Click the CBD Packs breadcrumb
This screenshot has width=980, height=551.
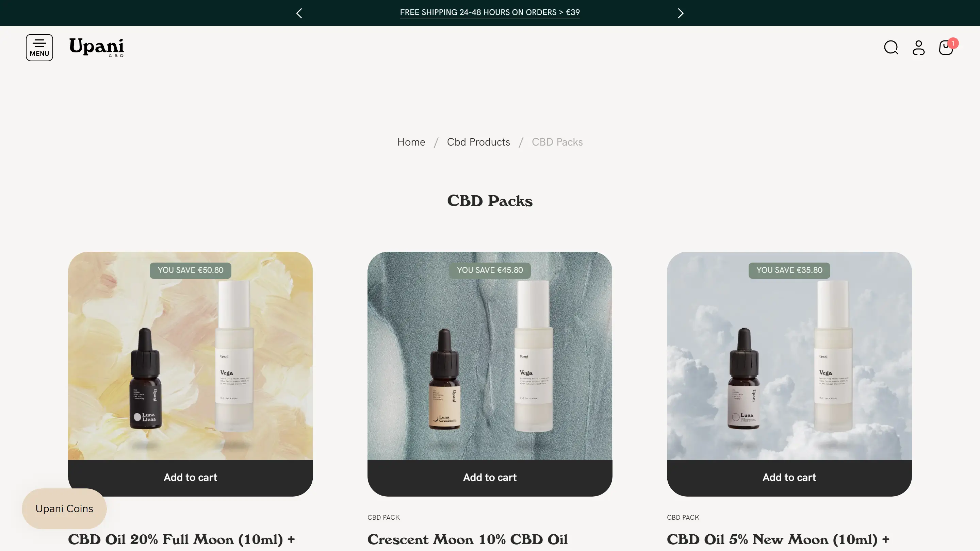click(x=557, y=142)
